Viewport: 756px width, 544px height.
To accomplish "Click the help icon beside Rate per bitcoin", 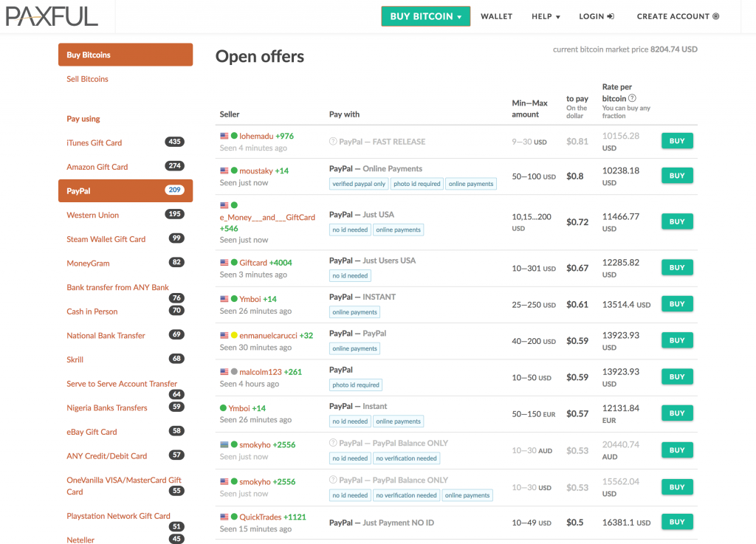I will coord(632,98).
